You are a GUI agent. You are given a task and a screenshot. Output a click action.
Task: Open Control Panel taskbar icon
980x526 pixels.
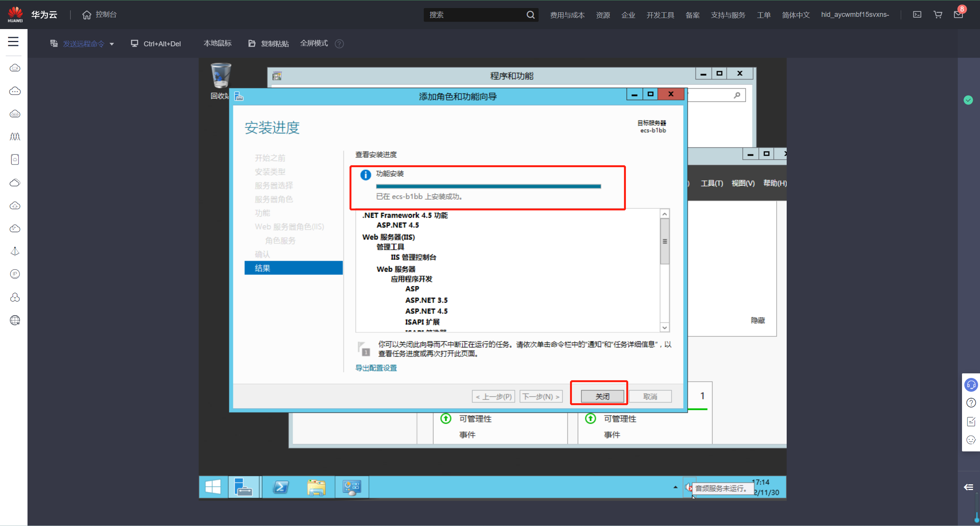pyautogui.click(x=352, y=487)
